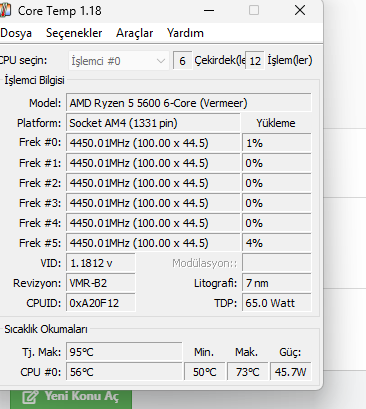This screenshot has height=409, width=366.
Task: Open the Araçlar menu
Action: tap(134, 33)
